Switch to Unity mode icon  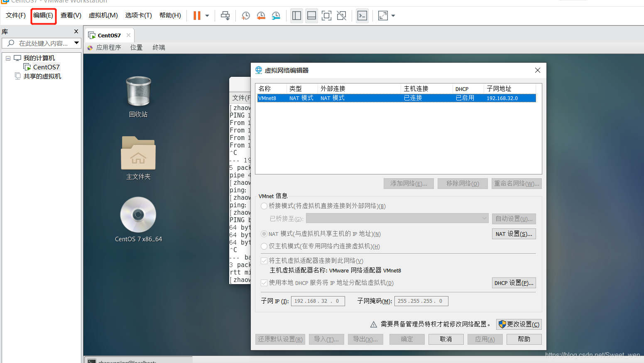[341, 16]
